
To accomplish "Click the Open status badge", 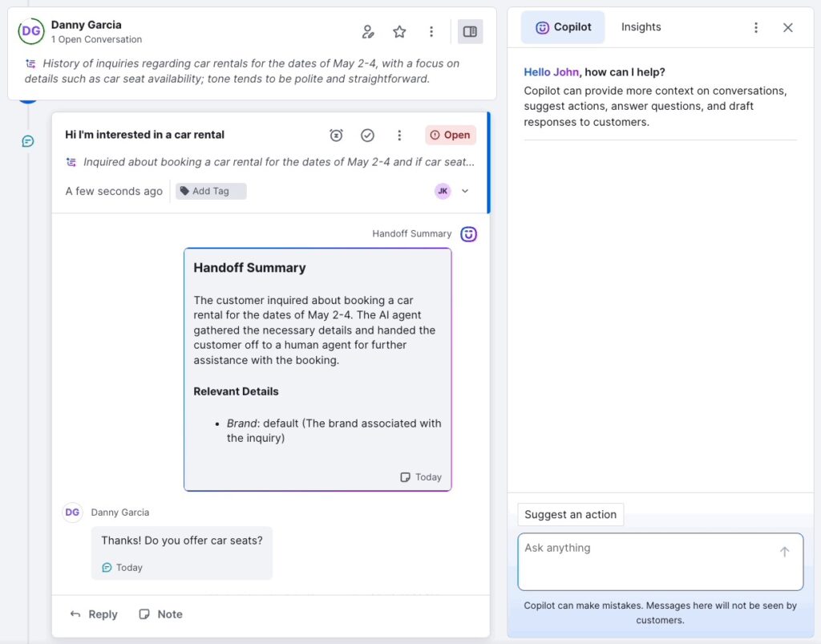I will (x=451, y=135).
